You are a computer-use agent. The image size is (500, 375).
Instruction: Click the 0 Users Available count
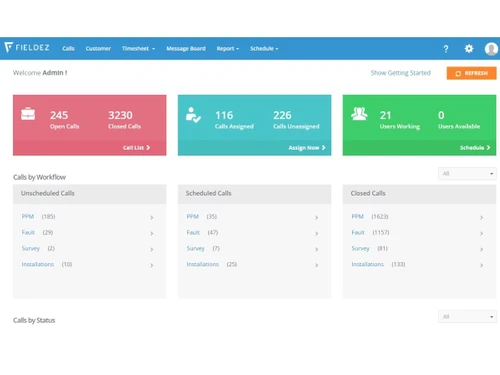[x=441, y=115]
